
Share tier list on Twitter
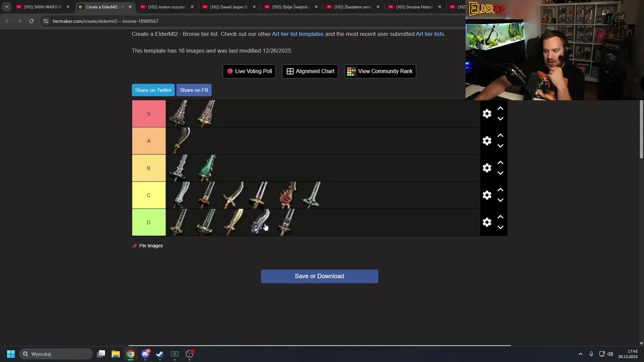[153, 90]
